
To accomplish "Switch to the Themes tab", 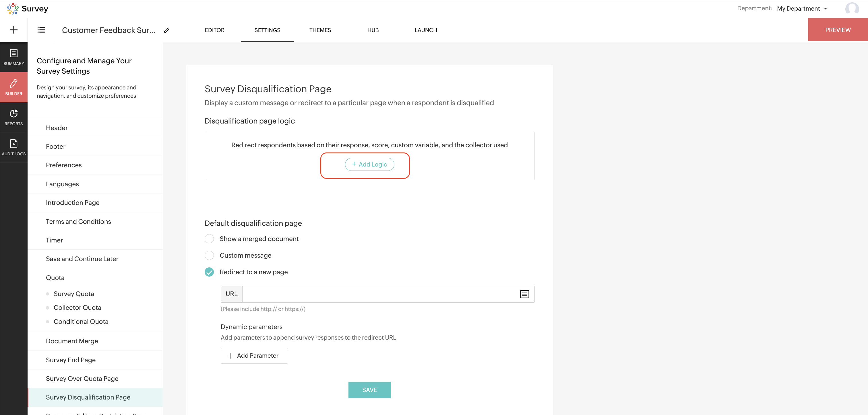I will [320, 30].
